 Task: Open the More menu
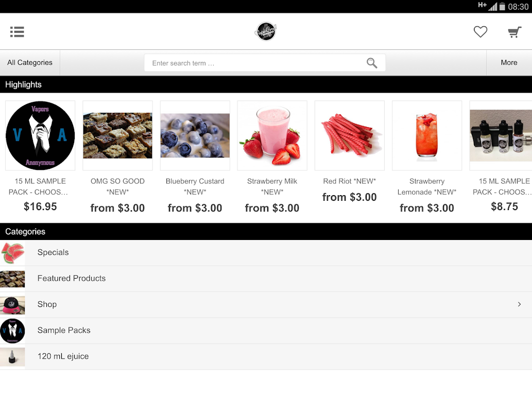coord(509,62)
